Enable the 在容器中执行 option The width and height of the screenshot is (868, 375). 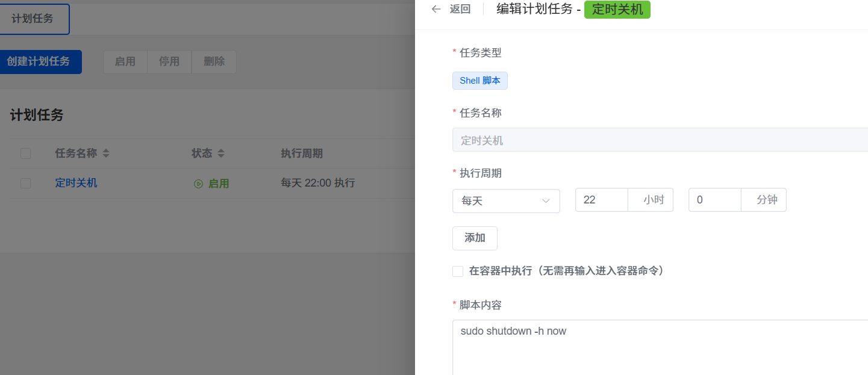tap(457, 271)
